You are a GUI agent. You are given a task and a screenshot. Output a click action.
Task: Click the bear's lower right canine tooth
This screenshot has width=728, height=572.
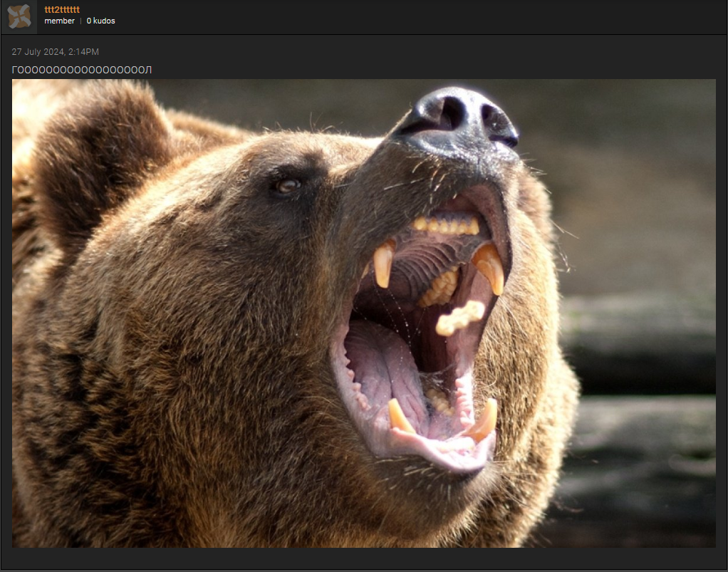coord(486,420)
